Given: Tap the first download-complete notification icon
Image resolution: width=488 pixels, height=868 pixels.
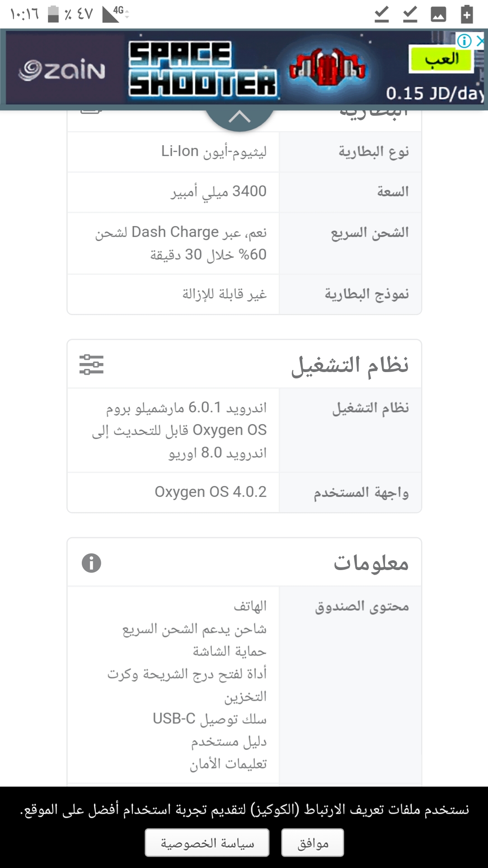Looking at the screenshot, I should click(x=382, y=14).
